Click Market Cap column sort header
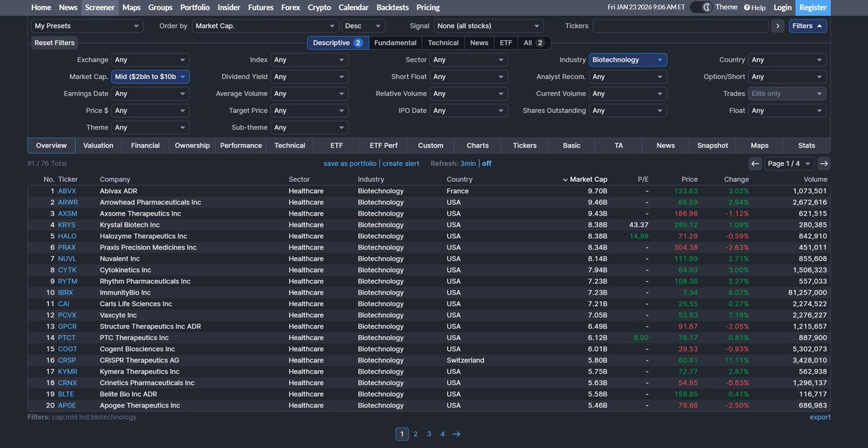The width and height of the screenshot is (868, 448). point(587,179)
